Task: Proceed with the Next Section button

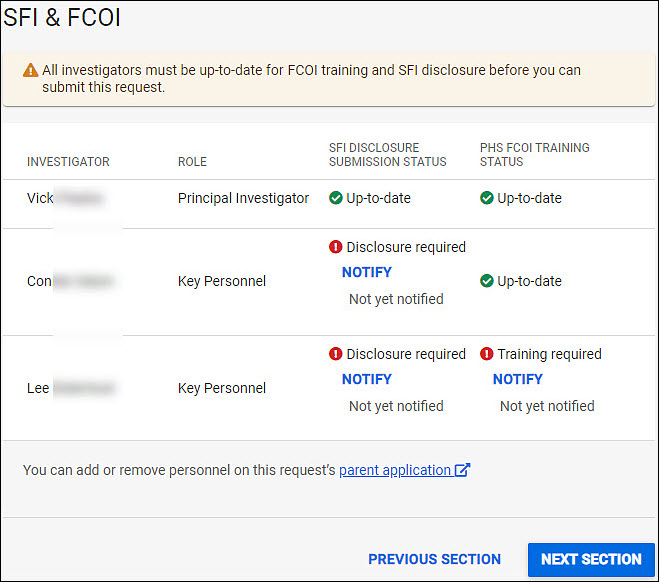Action: [591, 559]
